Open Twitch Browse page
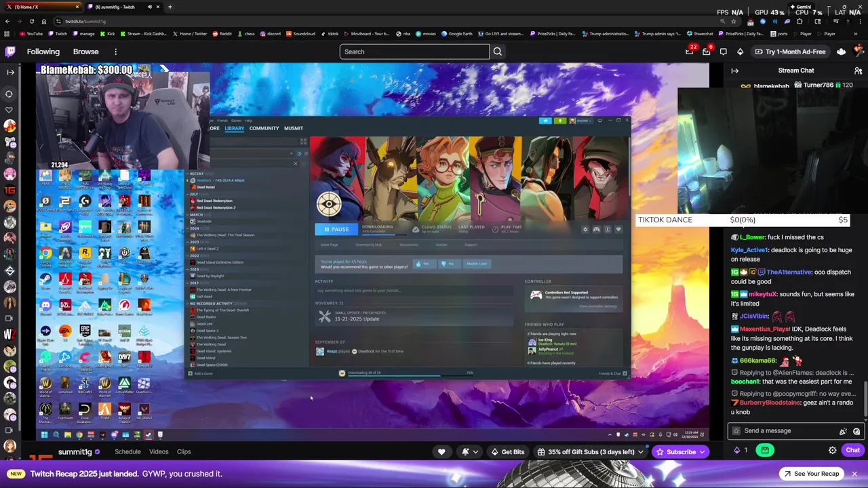This screenshot has height=488, width=868. tap(86, 52)
